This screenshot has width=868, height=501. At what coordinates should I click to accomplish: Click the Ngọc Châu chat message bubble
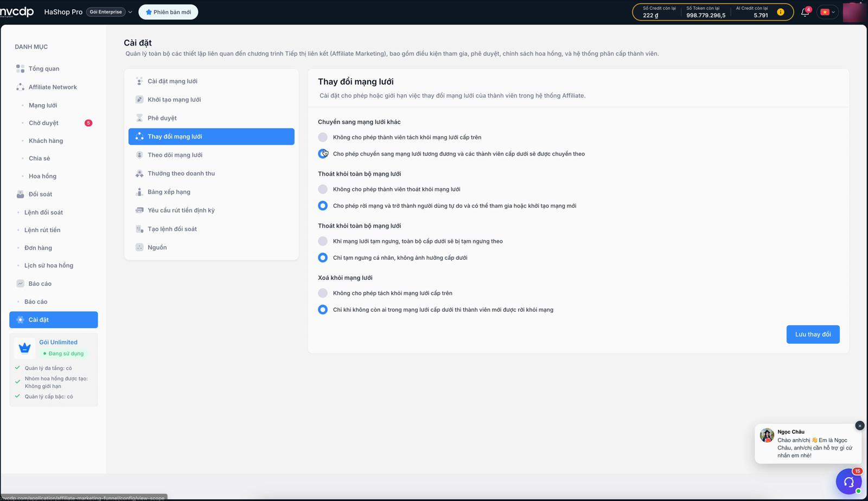[808, 444]
